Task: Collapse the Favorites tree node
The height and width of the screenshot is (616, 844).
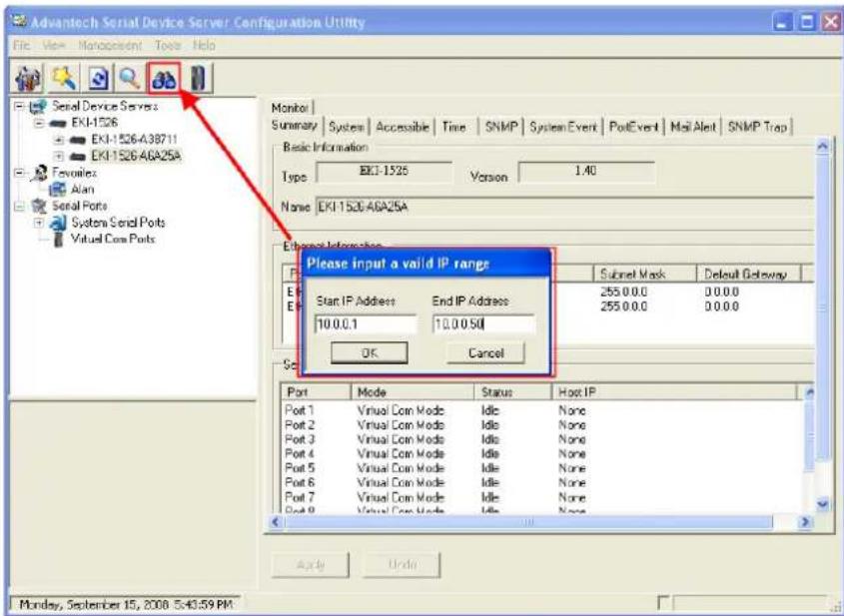Action: [x=19, y=173]
